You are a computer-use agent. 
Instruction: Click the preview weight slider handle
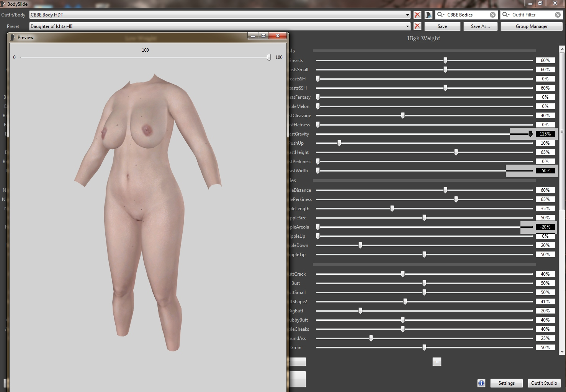click(269, 57)
